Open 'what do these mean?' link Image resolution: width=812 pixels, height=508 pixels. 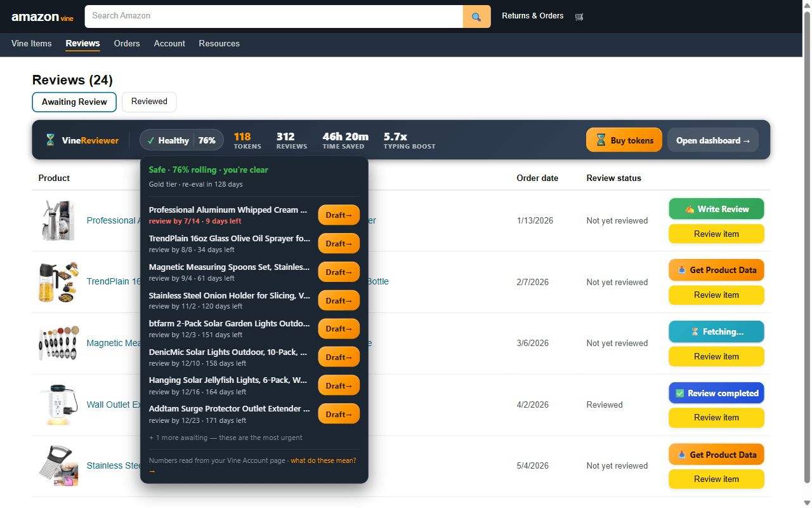(323, 460)
